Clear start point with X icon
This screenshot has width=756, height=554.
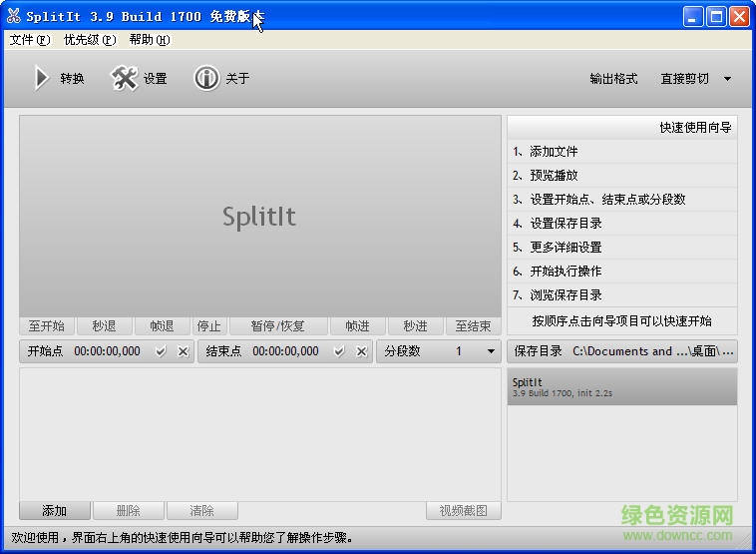click(183, 351)
